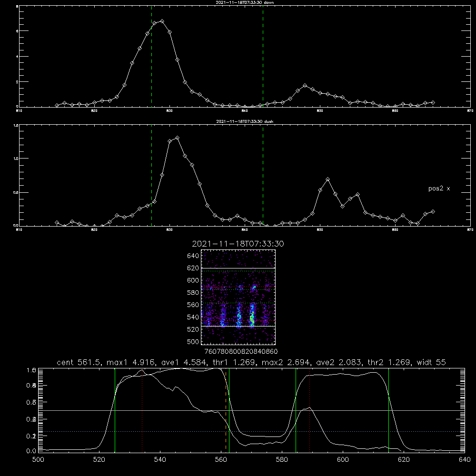Click '560' on the spectral image y-axis
The width and height of the screenshot is (476, 476).
[193, 305]
